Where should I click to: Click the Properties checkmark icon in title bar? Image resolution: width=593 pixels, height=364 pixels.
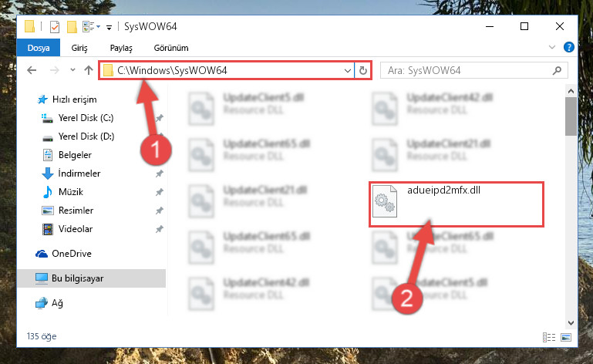pos(55,27)
